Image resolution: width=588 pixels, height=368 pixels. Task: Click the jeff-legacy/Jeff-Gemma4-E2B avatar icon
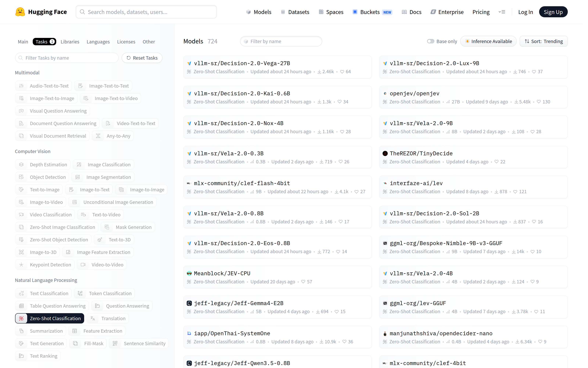click(189, 303)
